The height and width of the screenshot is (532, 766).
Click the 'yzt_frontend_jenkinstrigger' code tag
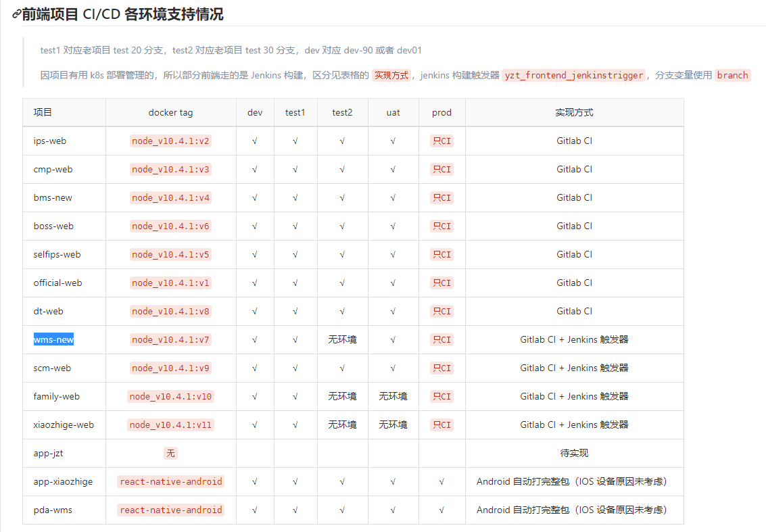(x=575, y=75)
